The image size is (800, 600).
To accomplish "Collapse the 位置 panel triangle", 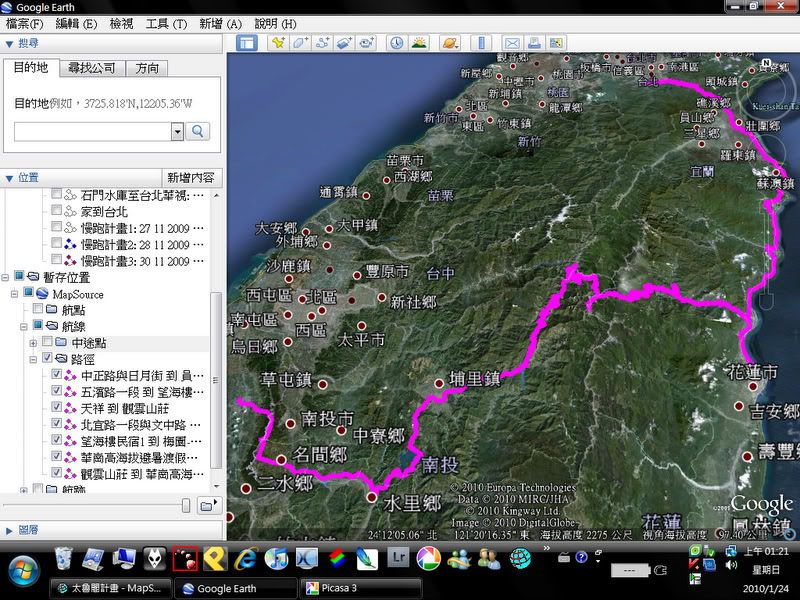I will (9, 178).
